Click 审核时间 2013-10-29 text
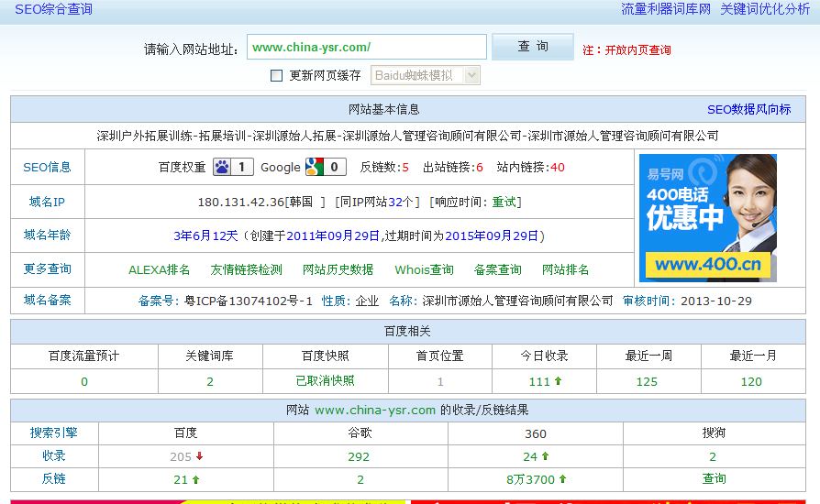The width and height of the screenshot is (820, 504). 687,301
